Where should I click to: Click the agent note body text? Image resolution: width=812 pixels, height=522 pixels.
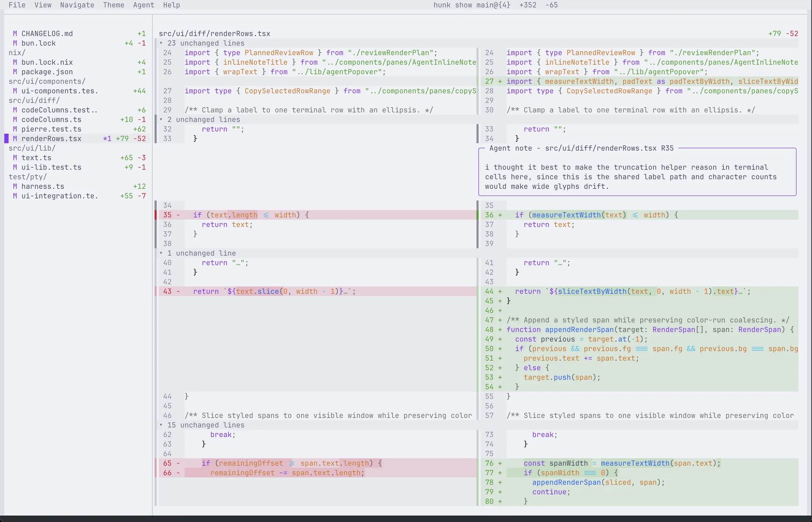point(631,177)
